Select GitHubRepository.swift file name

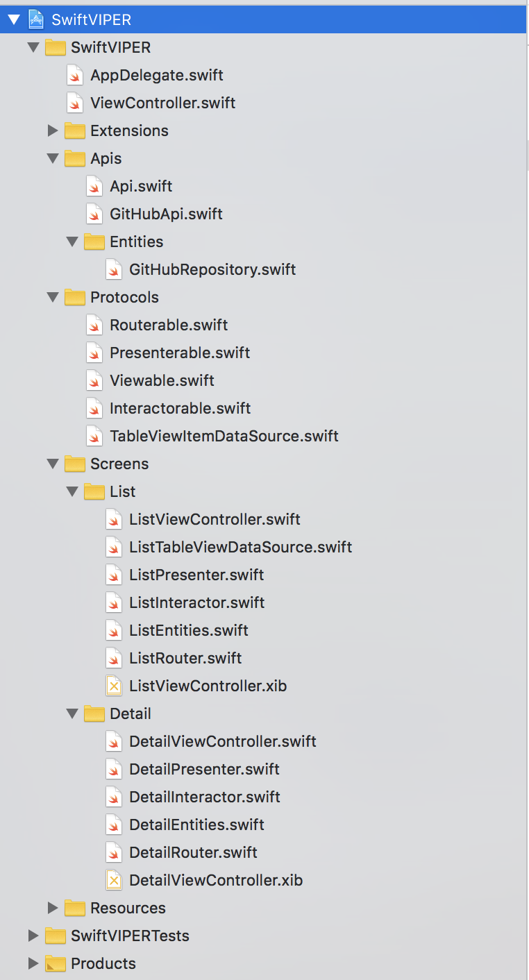click(x=212, y=269)
